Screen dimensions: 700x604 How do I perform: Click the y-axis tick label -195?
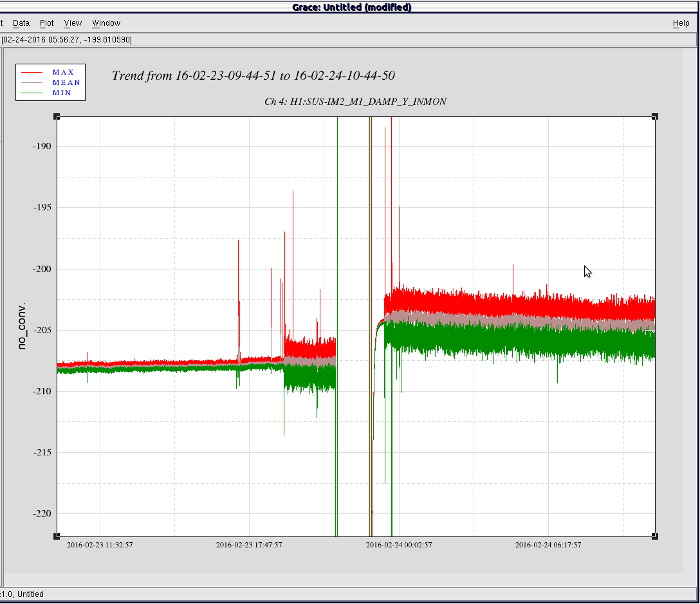42,208
